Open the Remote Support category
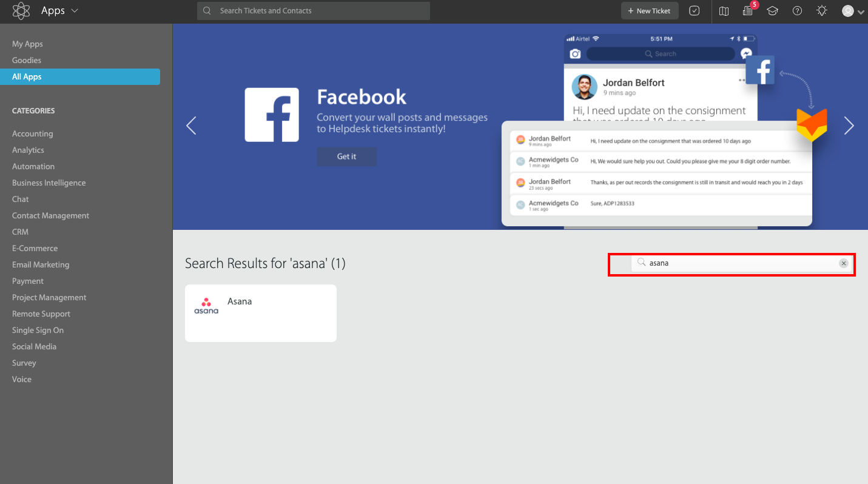The image size is (868, 484). 41,314
